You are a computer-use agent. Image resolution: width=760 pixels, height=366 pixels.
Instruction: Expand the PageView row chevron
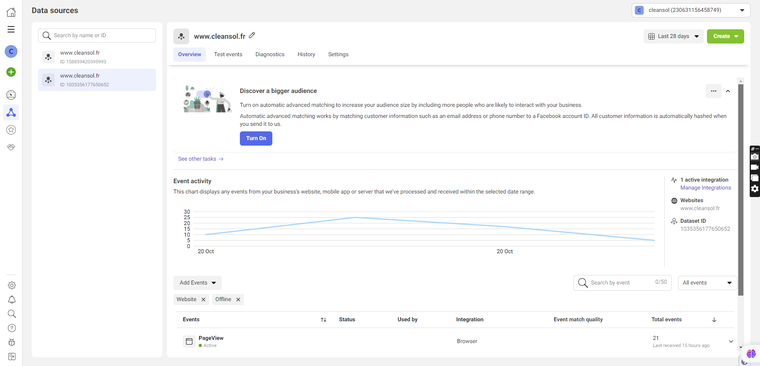[x=731, y=341]
